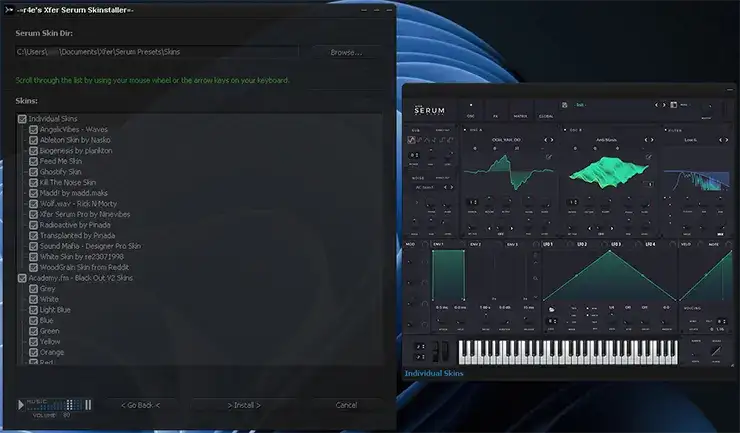Select 'White Skin by re23071998' entry
The image size is (740, 433).
point(82,257)
